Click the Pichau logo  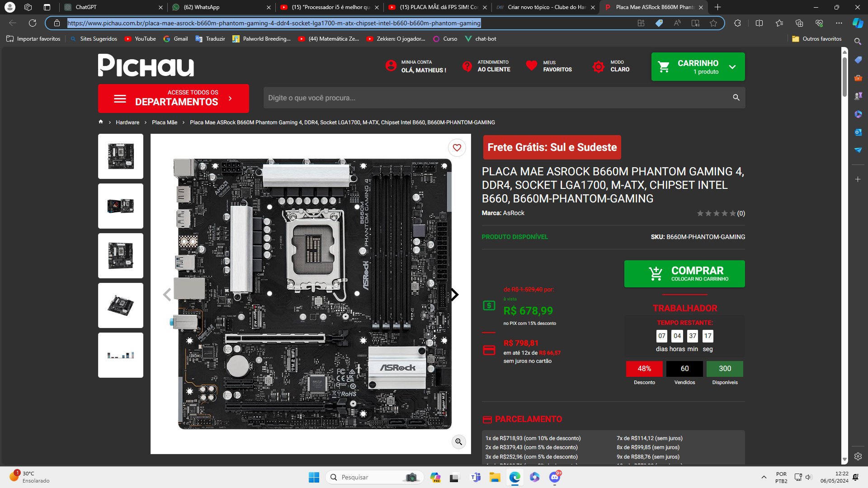(x=146, y=66)
